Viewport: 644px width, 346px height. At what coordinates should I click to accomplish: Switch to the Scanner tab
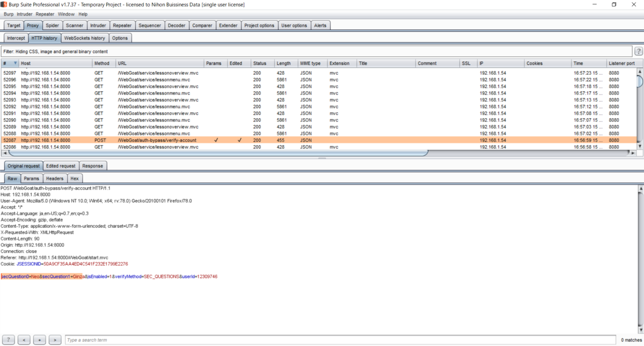tap(75, 25)
